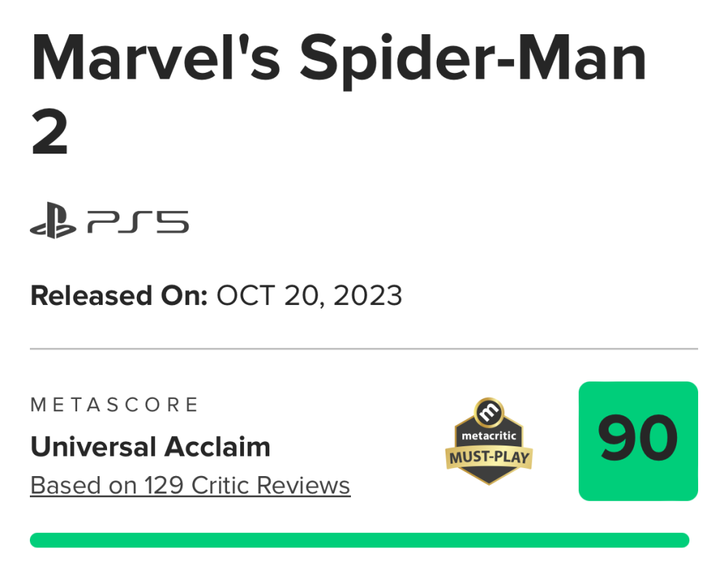
Task: Click the PlayStation symbol logo
Action: pos(52,222)
